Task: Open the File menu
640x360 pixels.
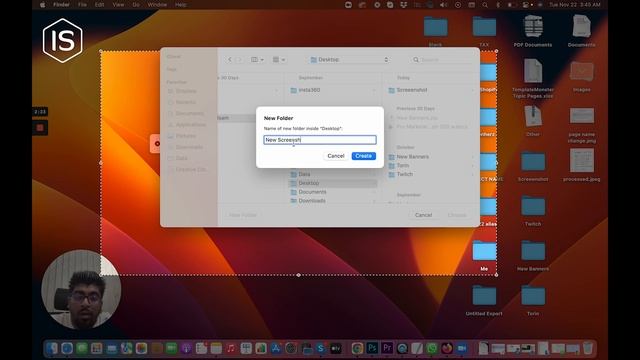Action: coord(82,5)
